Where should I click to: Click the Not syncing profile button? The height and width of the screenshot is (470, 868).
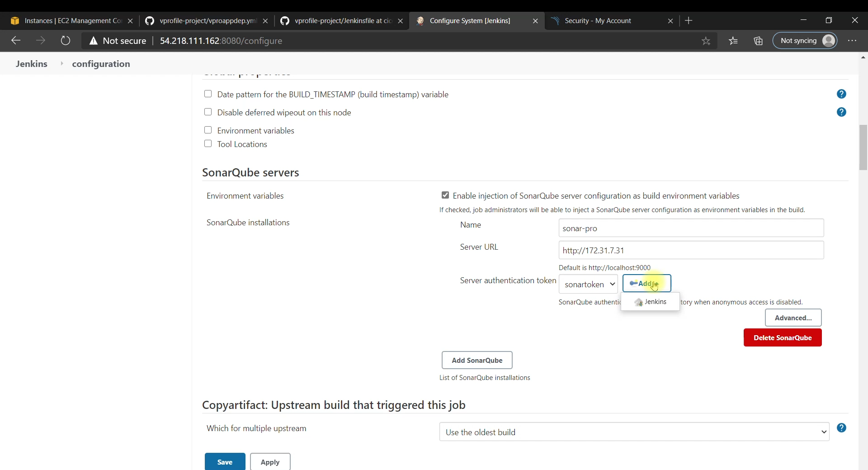pos(805,41)
